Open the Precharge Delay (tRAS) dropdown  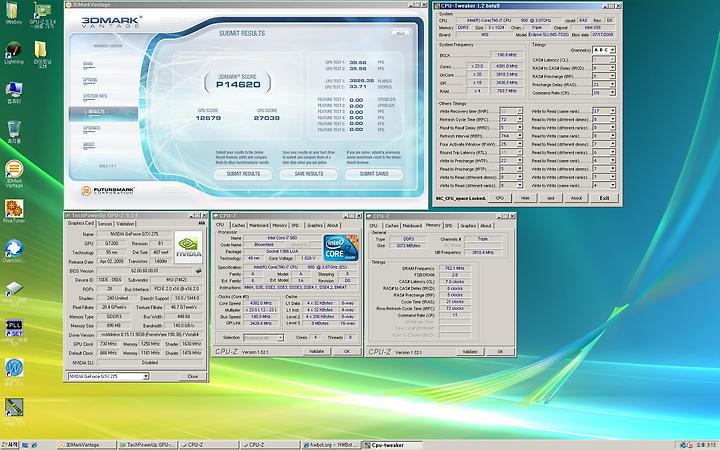(x=612, y=84)
